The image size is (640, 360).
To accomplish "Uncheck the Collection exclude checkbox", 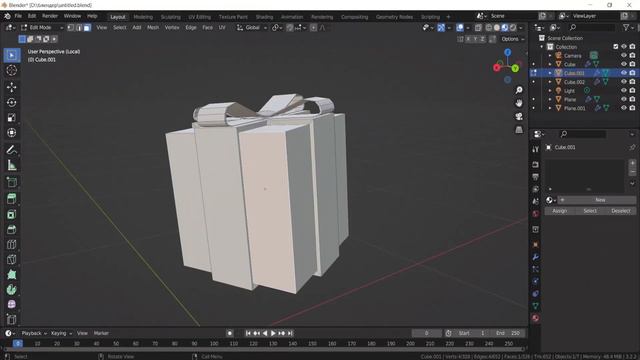I will (x=616, y=47).
